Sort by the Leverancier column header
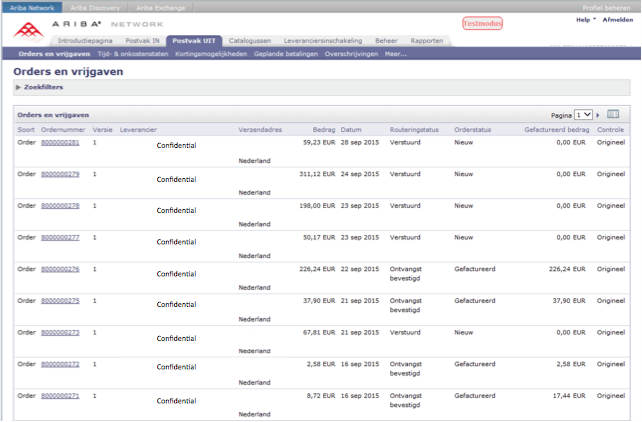 click(x=138, y=130)
